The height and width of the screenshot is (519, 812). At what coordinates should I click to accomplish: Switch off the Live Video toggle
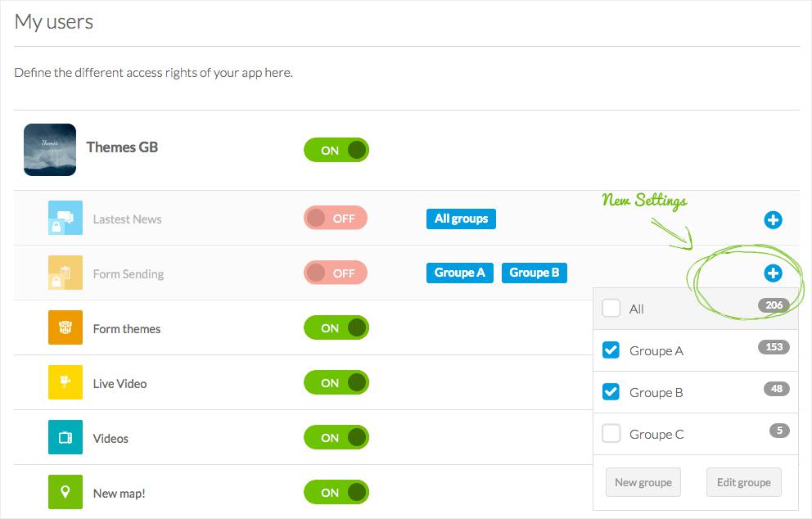coord(336,383)
